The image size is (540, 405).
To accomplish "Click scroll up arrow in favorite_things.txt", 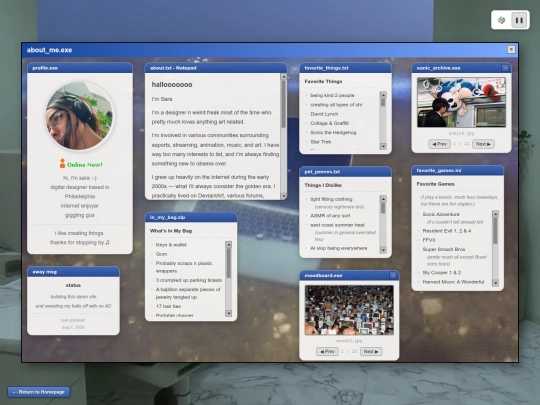I will (383, 94).
